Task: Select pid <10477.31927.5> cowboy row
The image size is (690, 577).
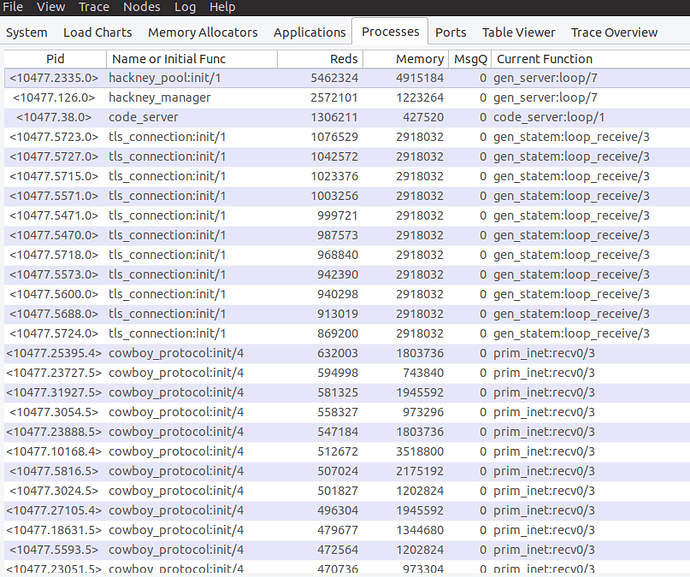Action: pos(347,393)
